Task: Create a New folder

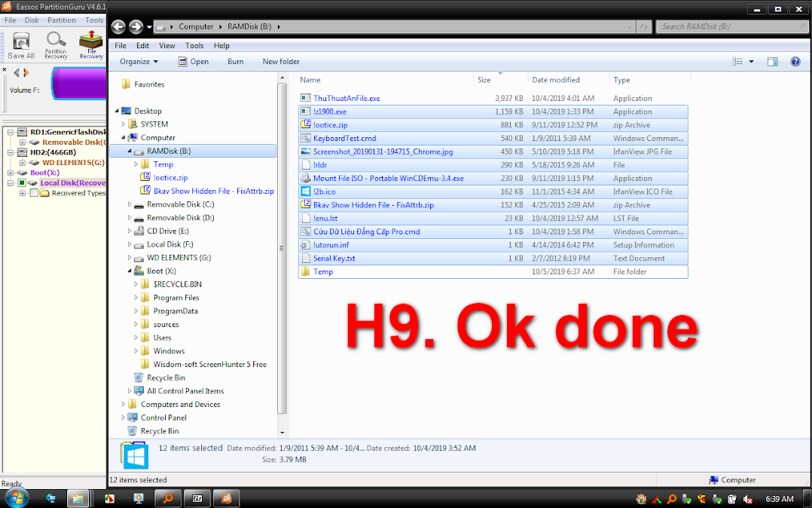Action: pos(281,62)
